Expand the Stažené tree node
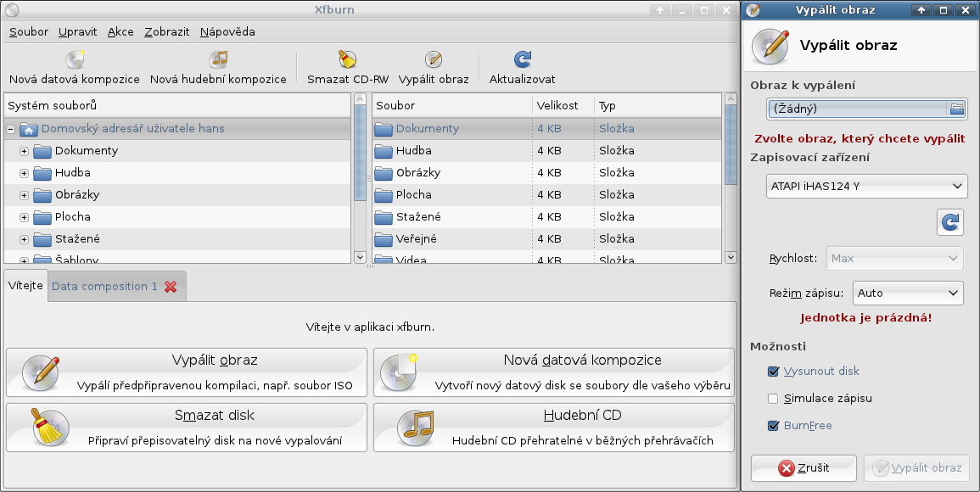Image resolution: width=980 pixels, height=492 pixels. pyautogui.click(x=24, y=239)
